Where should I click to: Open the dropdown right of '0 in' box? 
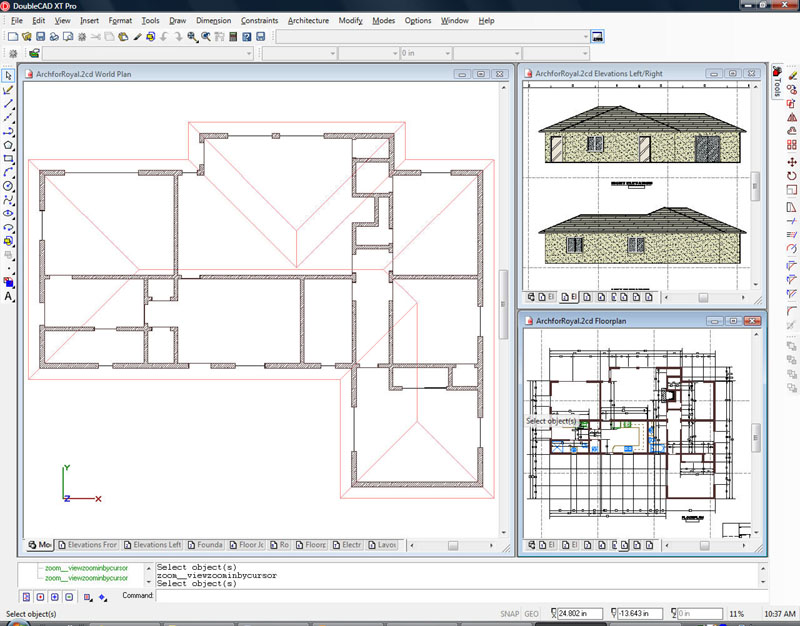tap(487, 53)
